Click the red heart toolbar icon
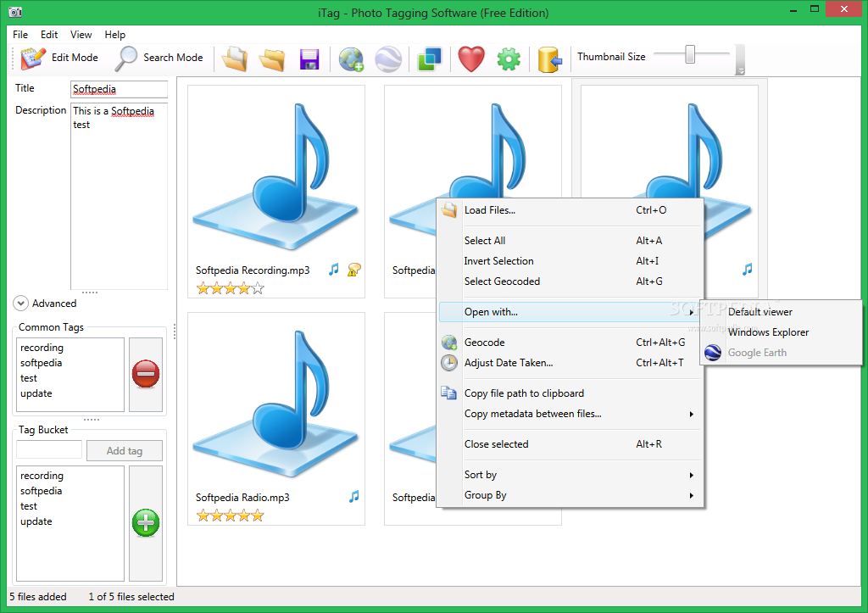This screenshot has height=613, width=868. pyautogui.click(x=471, y=59)
